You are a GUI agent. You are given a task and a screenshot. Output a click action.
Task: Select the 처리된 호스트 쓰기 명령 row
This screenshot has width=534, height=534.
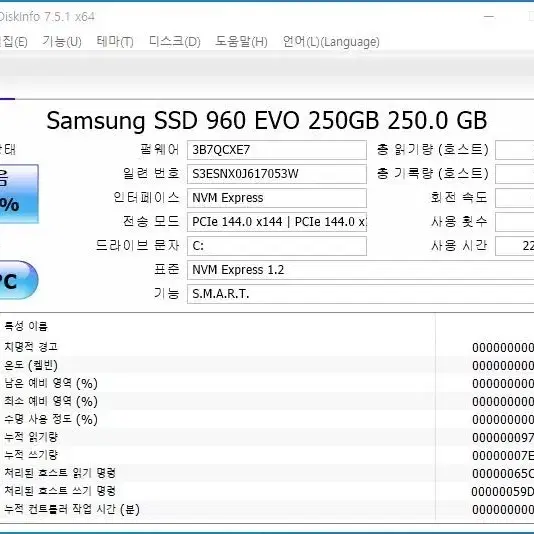tap(267, 491)
